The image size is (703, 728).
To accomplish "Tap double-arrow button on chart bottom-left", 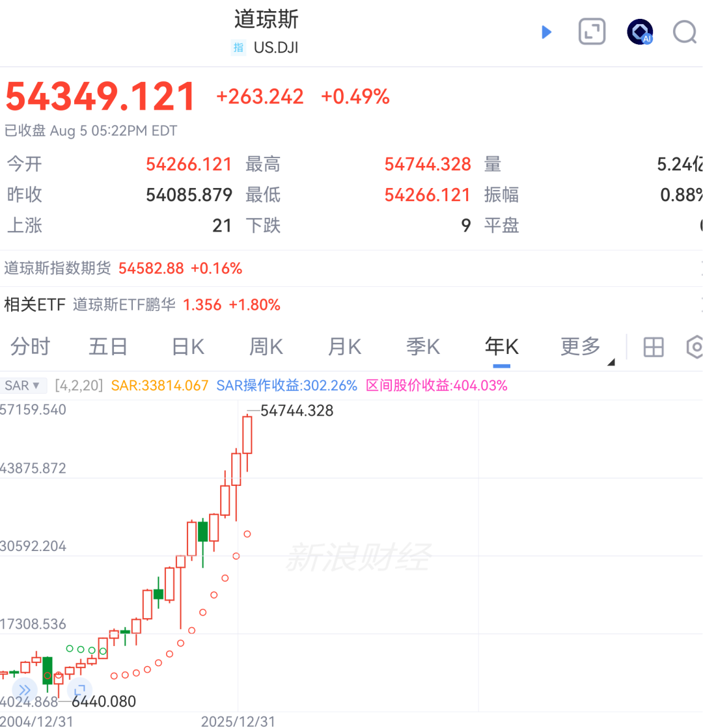I will click(x=24, y=690).
